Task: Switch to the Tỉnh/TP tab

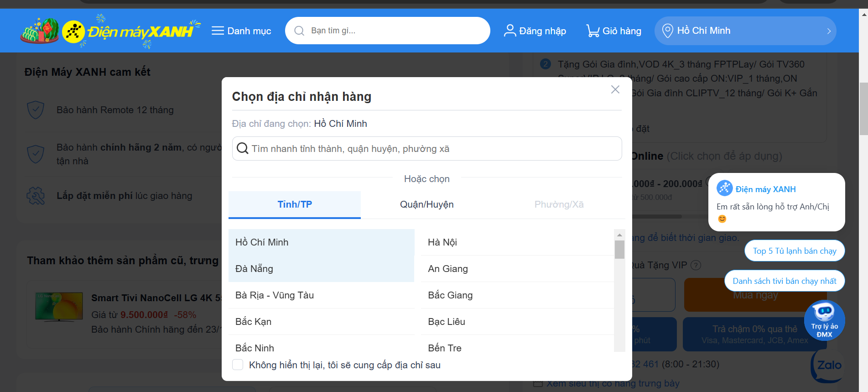Action: coord(295,204)
